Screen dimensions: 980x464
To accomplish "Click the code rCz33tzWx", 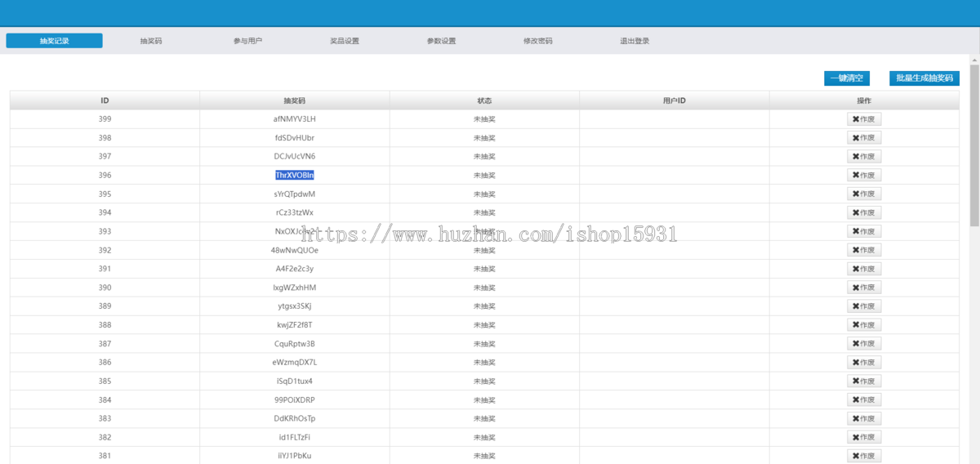I will (x=295, y=213).
